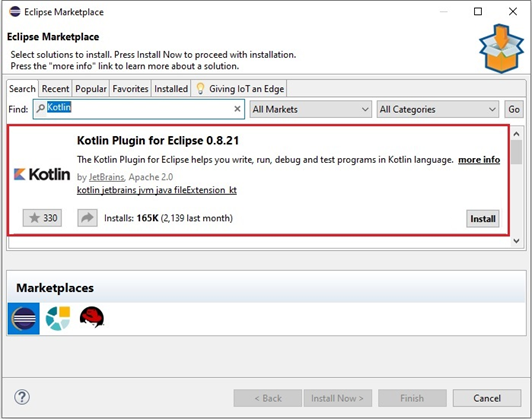Switch to the Favorites tab
The height and width of the screenshot is (419, 532).
130,89
